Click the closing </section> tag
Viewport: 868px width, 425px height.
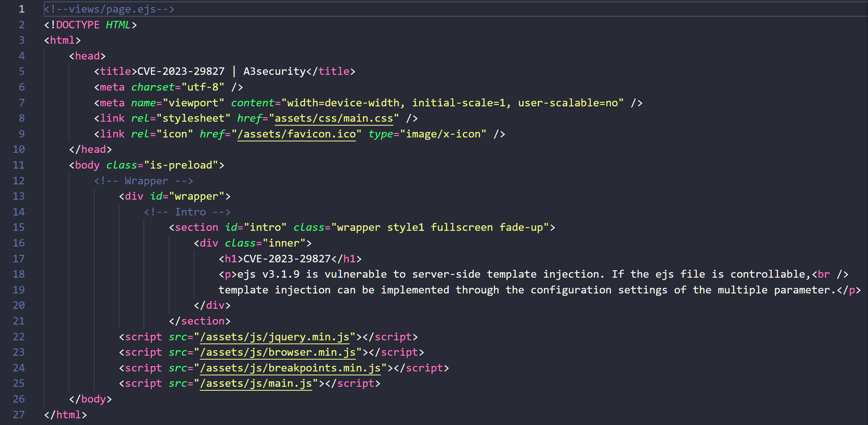[x=200, y=321]
